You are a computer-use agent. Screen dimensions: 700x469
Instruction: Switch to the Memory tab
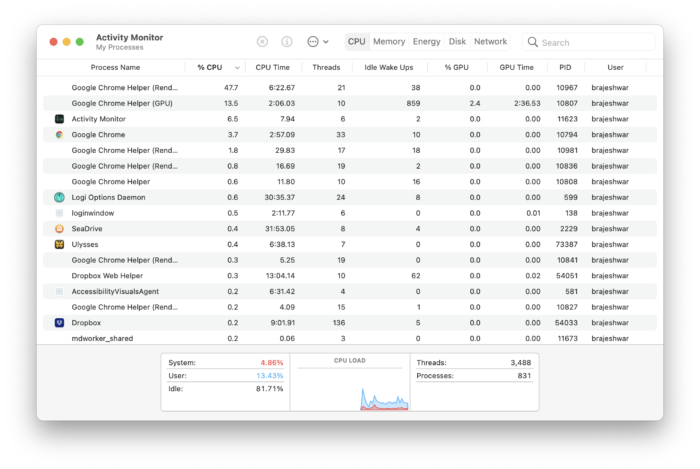[x=389, y=42]
